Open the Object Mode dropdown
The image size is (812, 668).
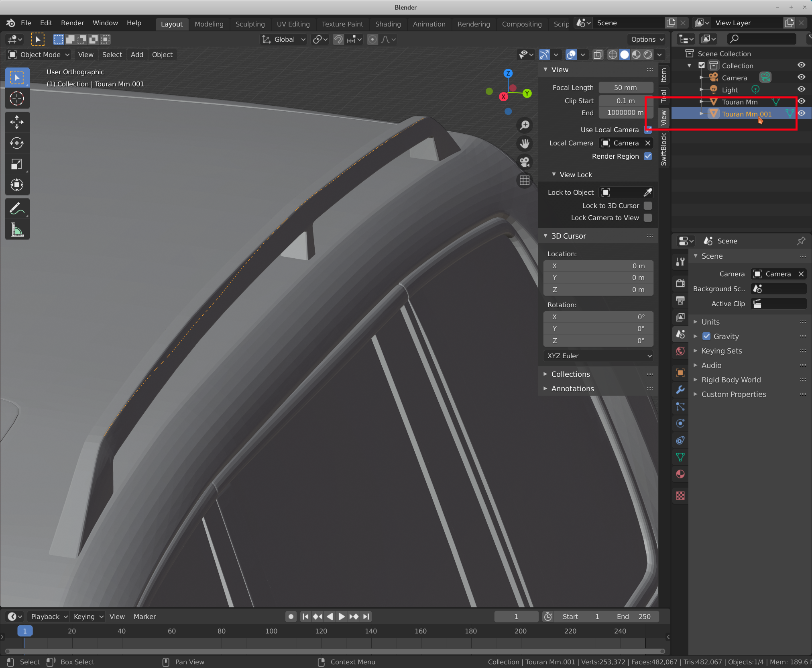pyautogui.click(x=39, y=55)
